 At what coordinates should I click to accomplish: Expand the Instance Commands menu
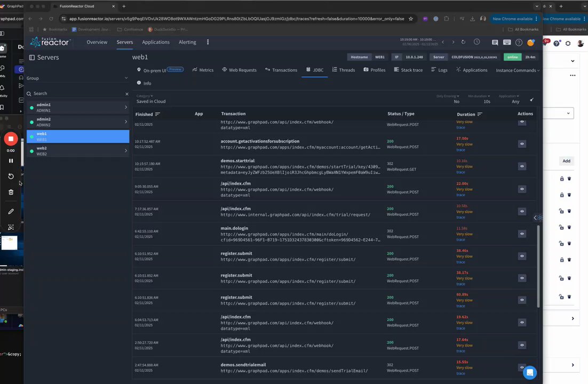(x=517, y=70)
